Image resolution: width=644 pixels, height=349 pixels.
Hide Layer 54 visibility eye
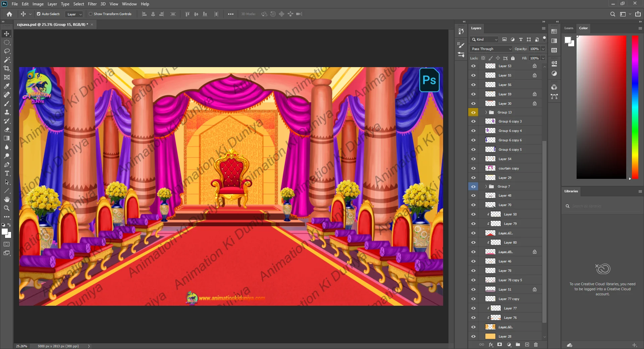[473, 159]
